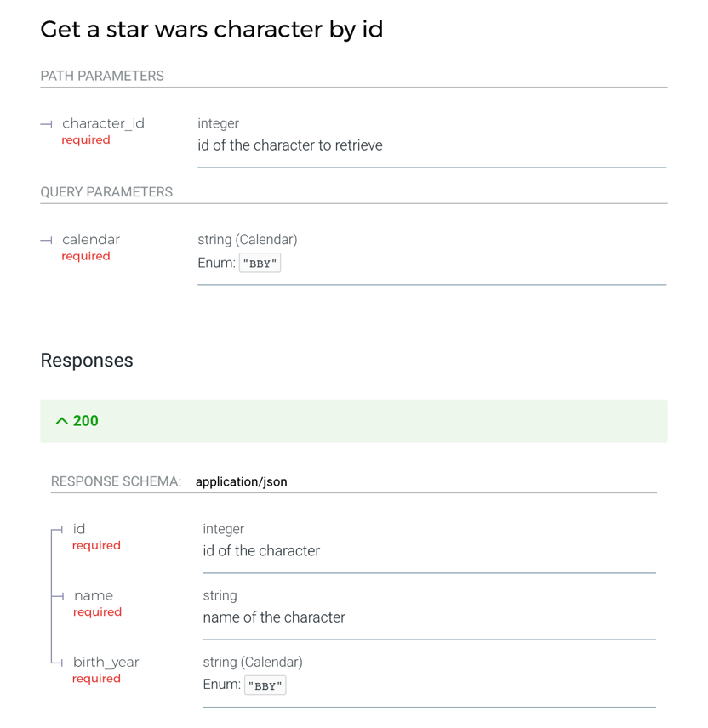
Task: Click the calendar parameter arrow icon
Action: point(47,240)
